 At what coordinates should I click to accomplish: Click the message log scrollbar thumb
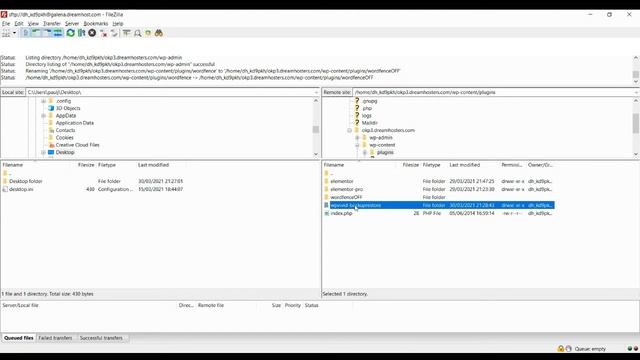click(x=636, y=75)
